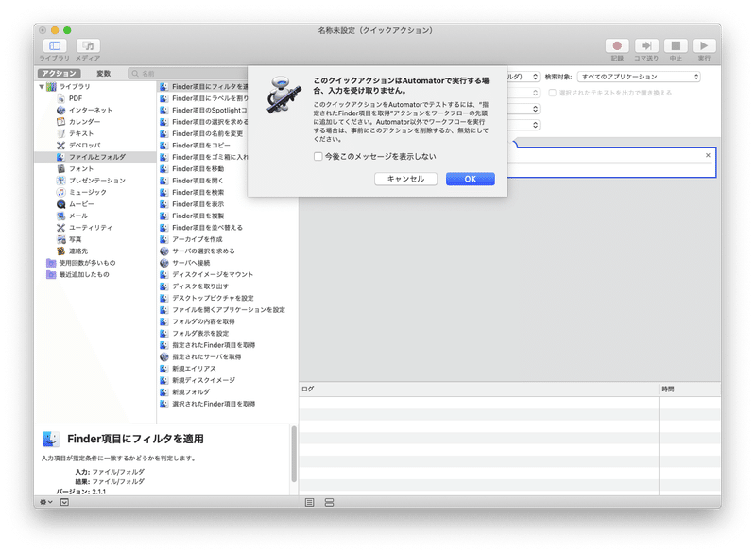This screenshot has width=756, height=554.
Task: Click the description pane scrollbar
Action: tap(294, 454)
